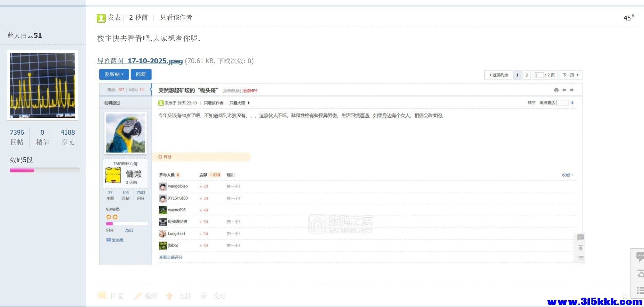Click the pink user level progress bar
Viewport: 644px width, 307px height.
click(45, 170)
